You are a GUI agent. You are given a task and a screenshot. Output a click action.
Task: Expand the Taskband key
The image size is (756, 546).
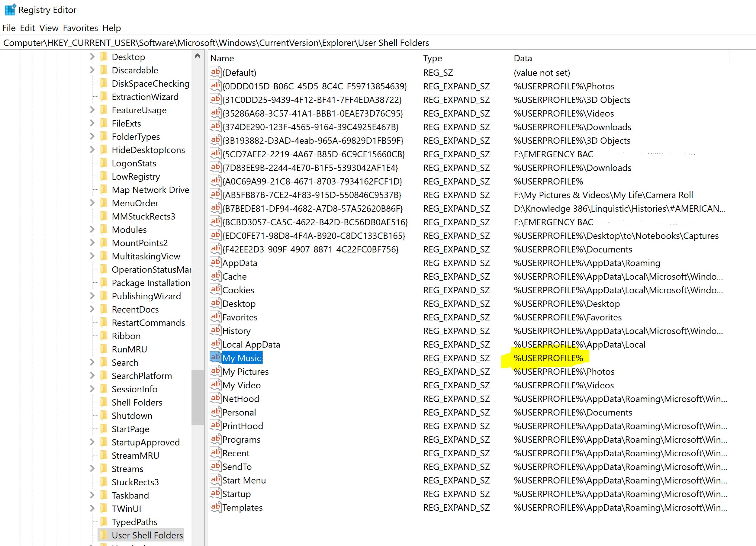point(92,495)
